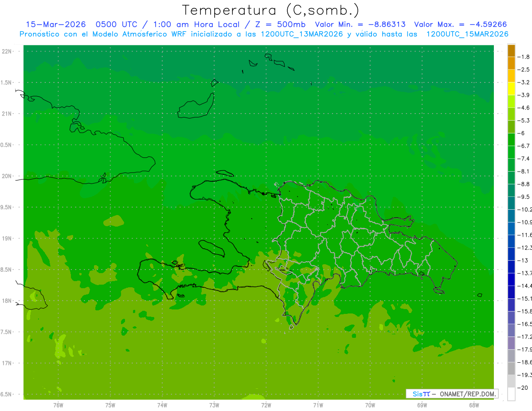The image size is (532, 411).
Task: Click the '75W' longitude axis label
Action: [110, 405]
